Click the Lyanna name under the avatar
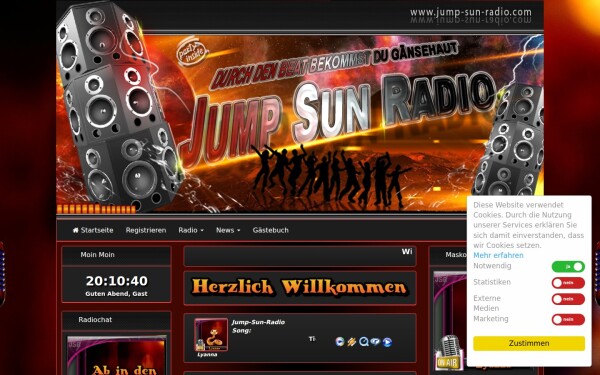This screenshot has width=600, height=375. (207, 355)
